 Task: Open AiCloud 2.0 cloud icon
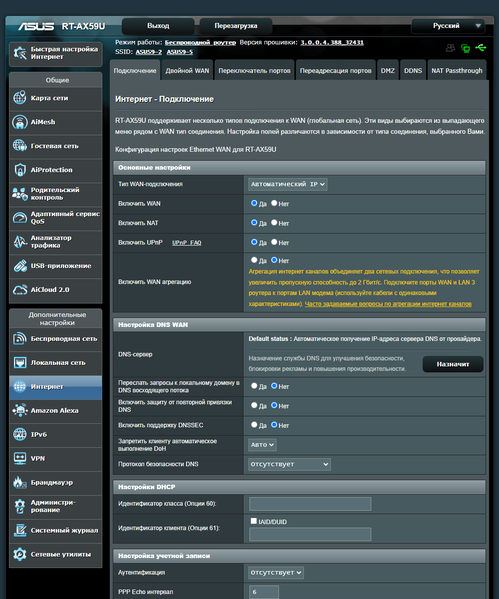19,290
